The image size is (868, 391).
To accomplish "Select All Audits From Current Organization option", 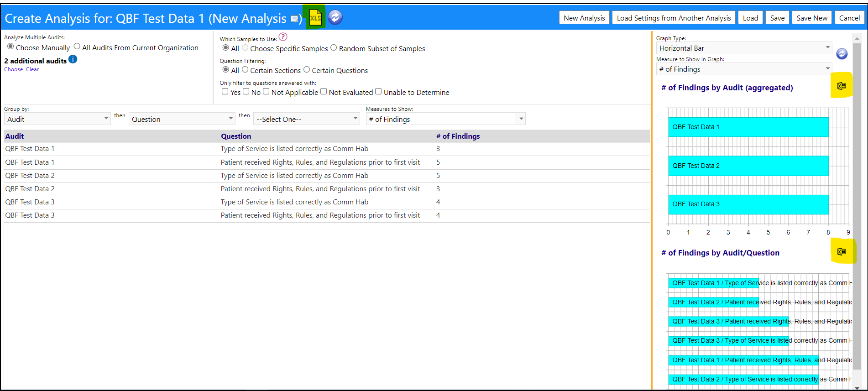I will (77, 47).
